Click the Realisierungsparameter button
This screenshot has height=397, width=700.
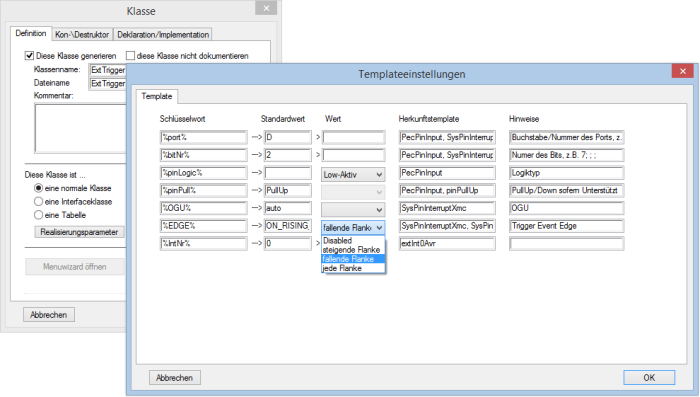[79, 232]
